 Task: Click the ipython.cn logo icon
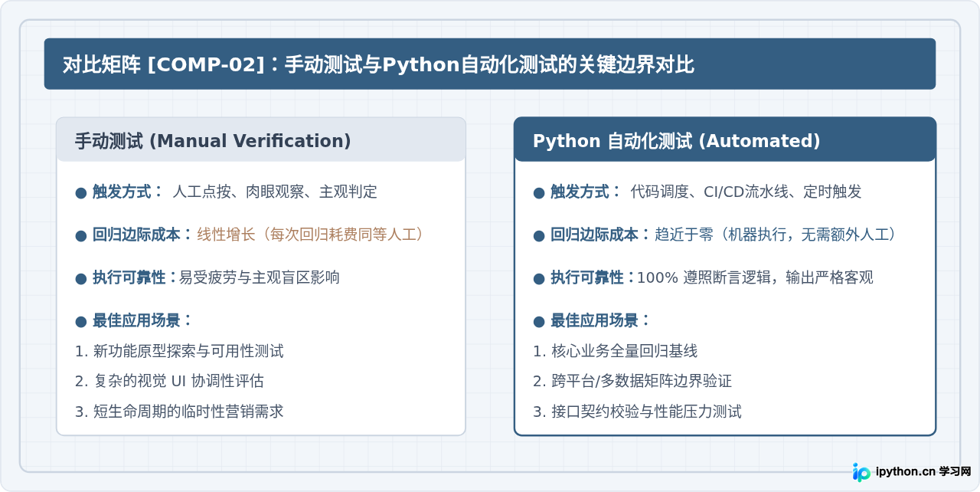point(861,472)
